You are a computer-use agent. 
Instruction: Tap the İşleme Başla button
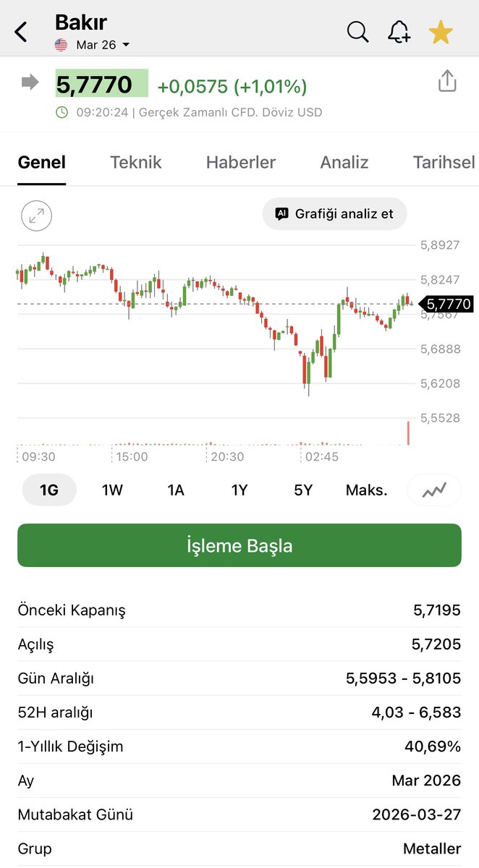point(239,545)
